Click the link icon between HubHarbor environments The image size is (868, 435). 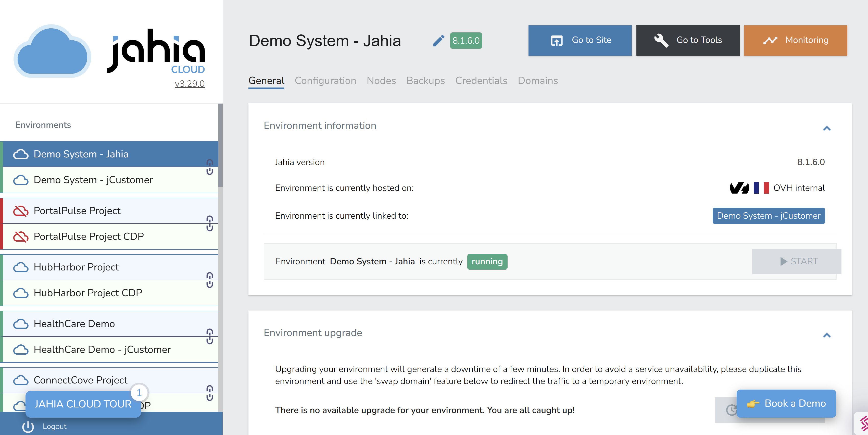click(x=210, y=280)
